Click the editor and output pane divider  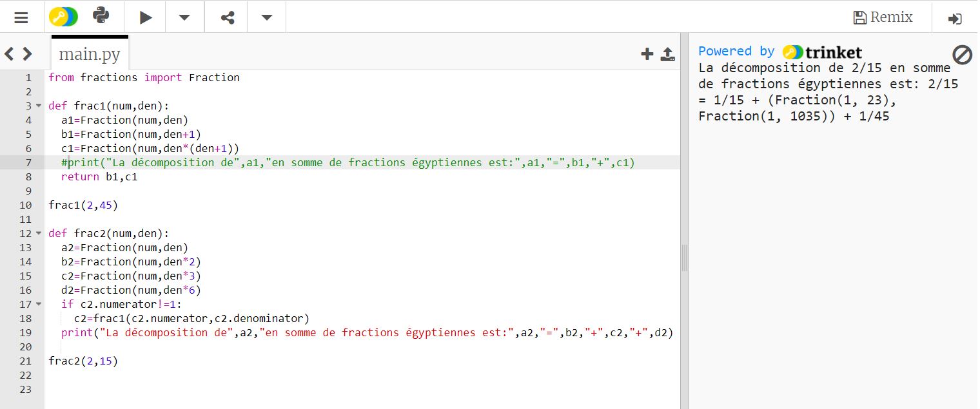tap(684, 258)
